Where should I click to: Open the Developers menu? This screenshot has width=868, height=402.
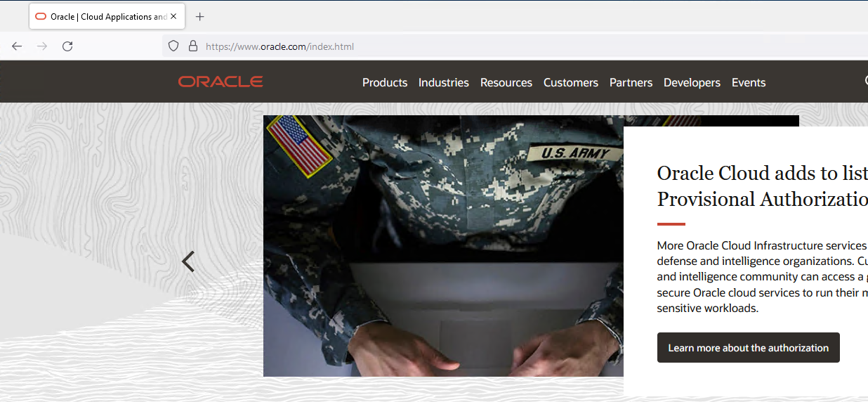point(692,82)
